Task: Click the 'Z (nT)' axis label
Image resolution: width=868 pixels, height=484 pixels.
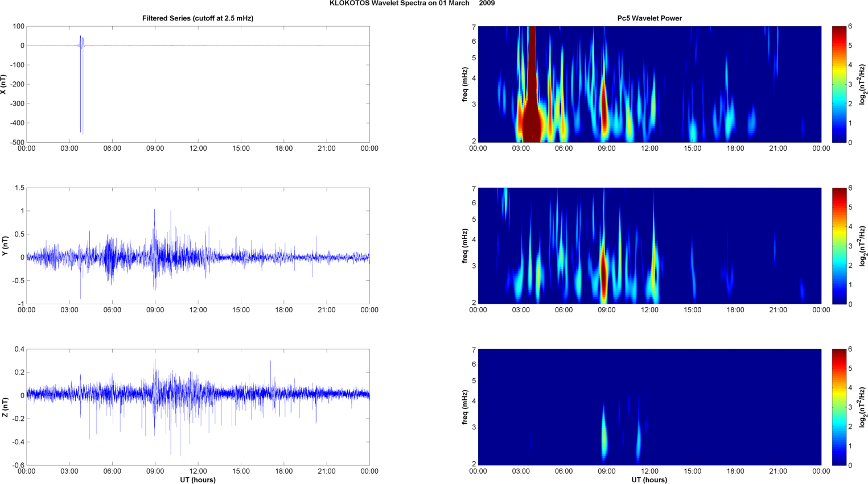Action: [5, 407]
